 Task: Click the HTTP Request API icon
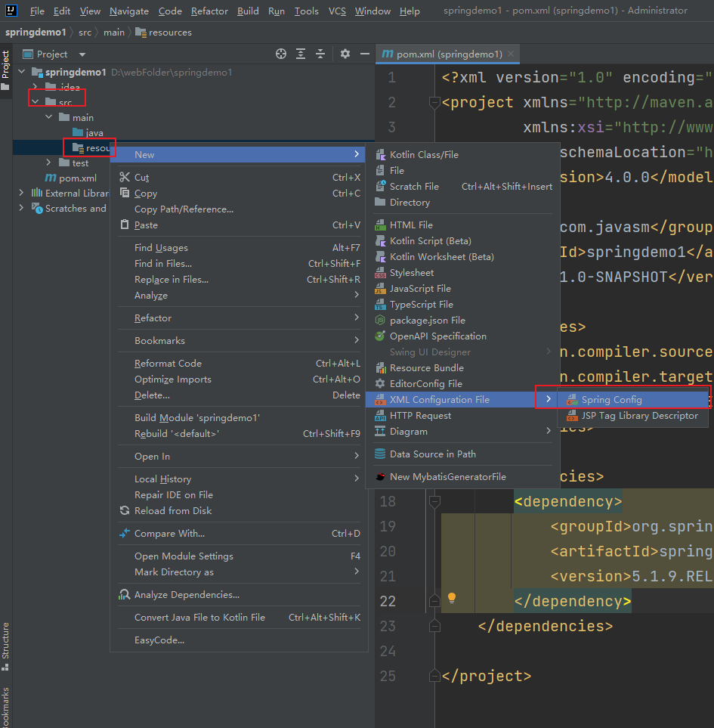tap(380, 416)
